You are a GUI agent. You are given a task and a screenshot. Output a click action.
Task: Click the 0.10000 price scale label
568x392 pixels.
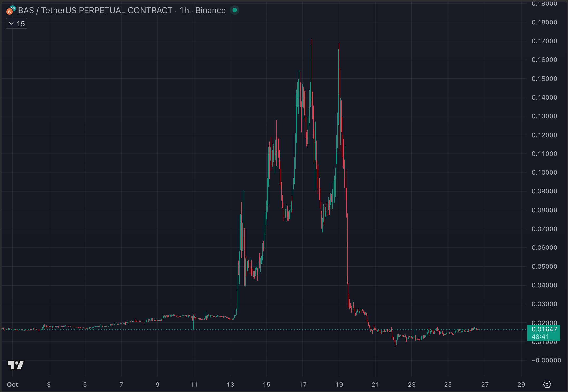[544, 173]
